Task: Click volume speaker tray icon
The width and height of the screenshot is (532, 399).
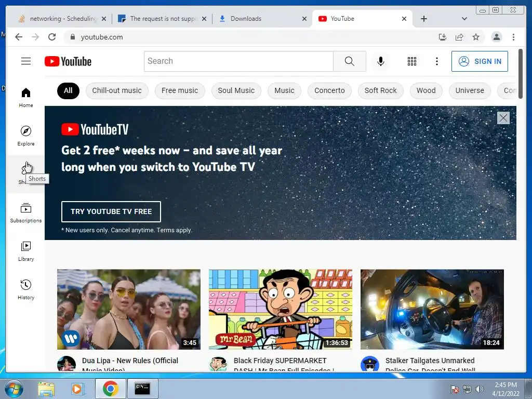Action: (x=479, y=389)
